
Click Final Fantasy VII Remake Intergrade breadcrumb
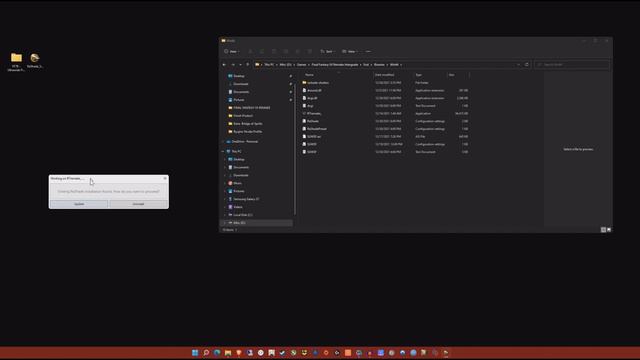point(335,64)
